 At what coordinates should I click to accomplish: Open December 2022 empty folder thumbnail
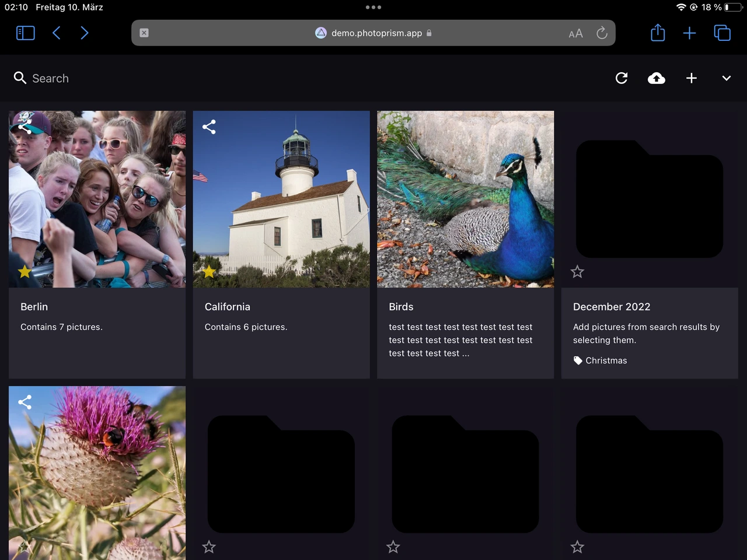coord(650,199)
